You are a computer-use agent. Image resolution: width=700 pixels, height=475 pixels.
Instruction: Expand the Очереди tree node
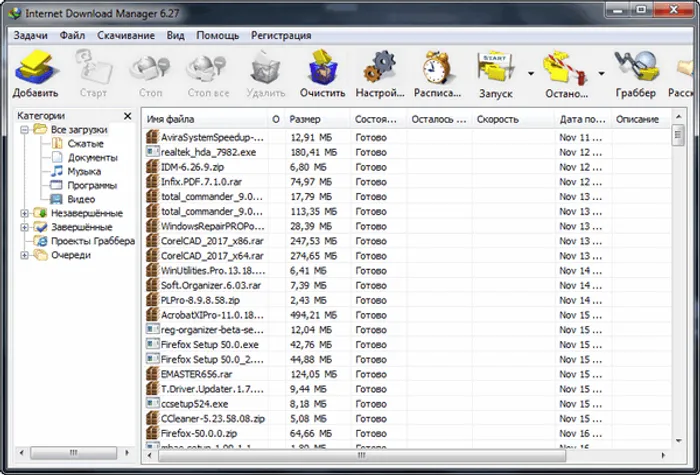[25, 255]
